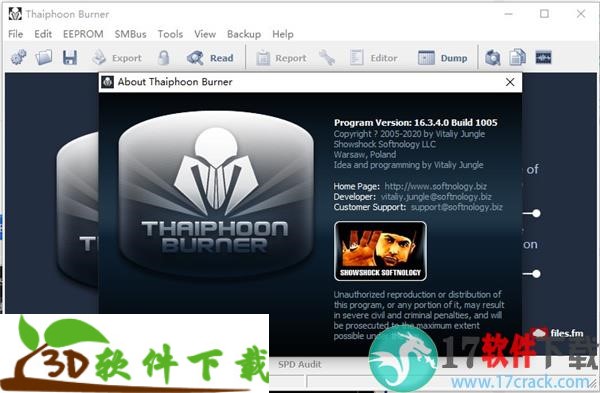Minimize the Thaiphoon Burner window
Viewport: 600px width, 393px height.
click(508, 14)
